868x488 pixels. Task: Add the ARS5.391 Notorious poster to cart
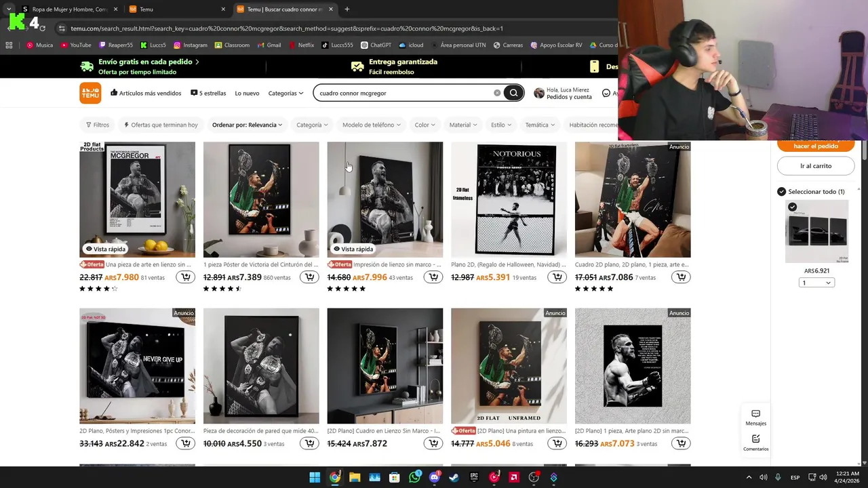(x=557, y=277)
